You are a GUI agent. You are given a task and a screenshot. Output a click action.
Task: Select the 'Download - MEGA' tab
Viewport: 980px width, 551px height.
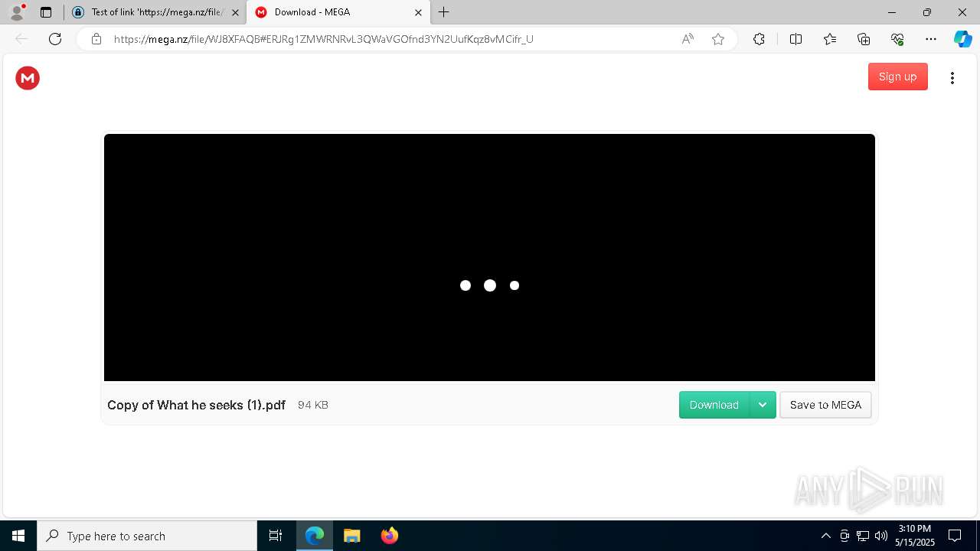(x=338, y=12)
